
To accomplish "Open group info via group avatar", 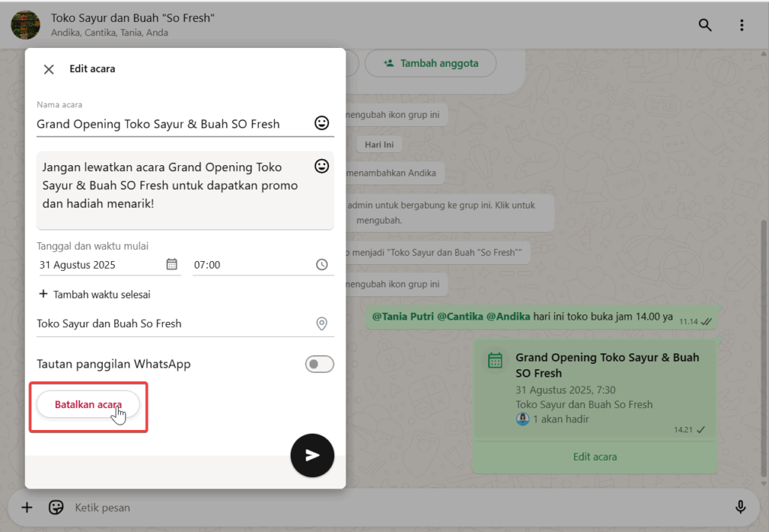I will point(26,26).
